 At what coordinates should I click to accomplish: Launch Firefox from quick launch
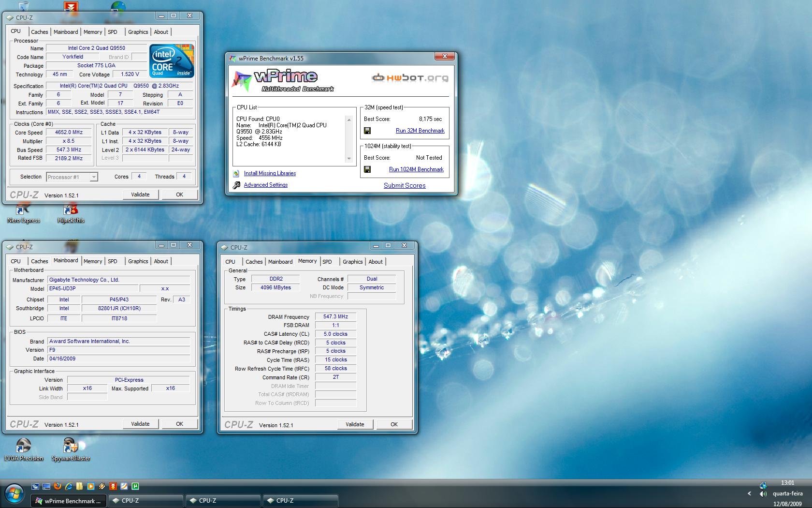tap(58, 486)
